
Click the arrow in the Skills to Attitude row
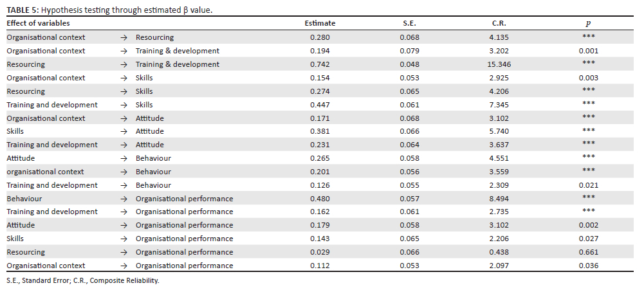124,131
